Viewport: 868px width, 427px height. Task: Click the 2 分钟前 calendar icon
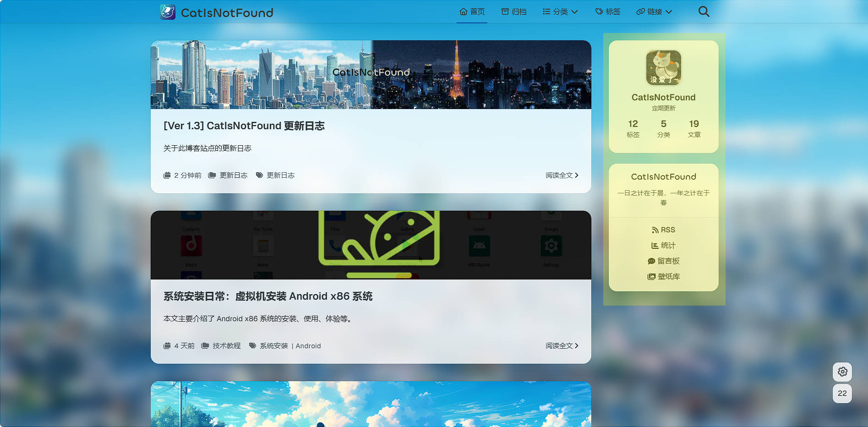pos(167,175)
